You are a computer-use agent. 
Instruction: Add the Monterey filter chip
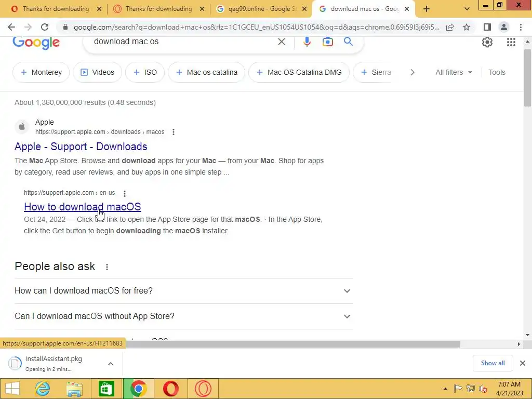(41, 72)
